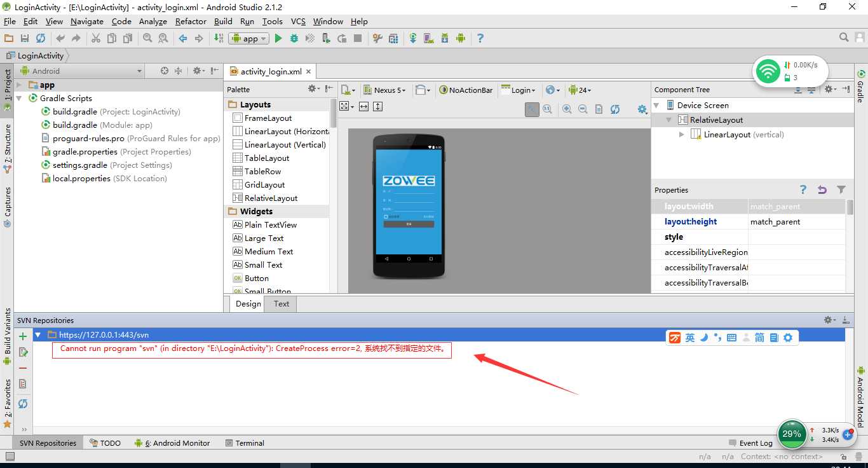Image resolution: width=868 pixels, height=468 pixels.
Task: Pick the Medium Text widget from Palette
Action: tap(262, 251)
